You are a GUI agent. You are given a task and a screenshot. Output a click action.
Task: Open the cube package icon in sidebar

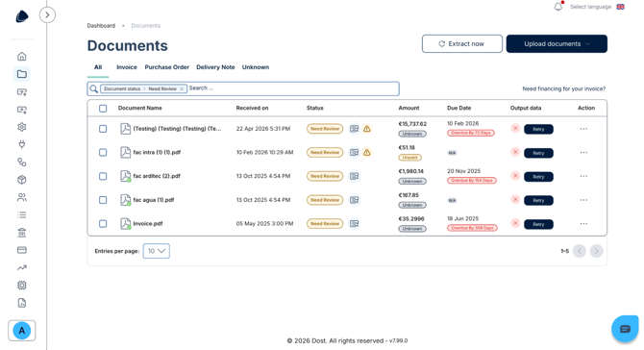[x=22, y=180]
